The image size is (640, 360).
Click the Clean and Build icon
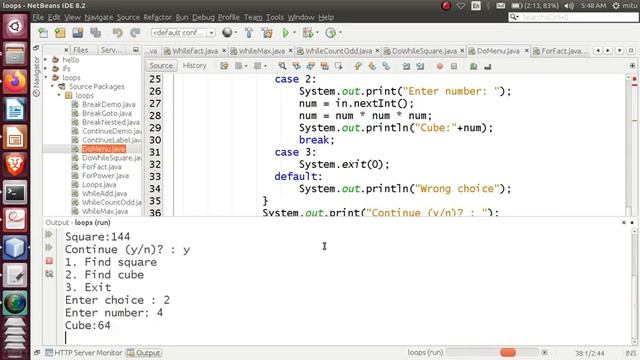[x=267, y=33]
